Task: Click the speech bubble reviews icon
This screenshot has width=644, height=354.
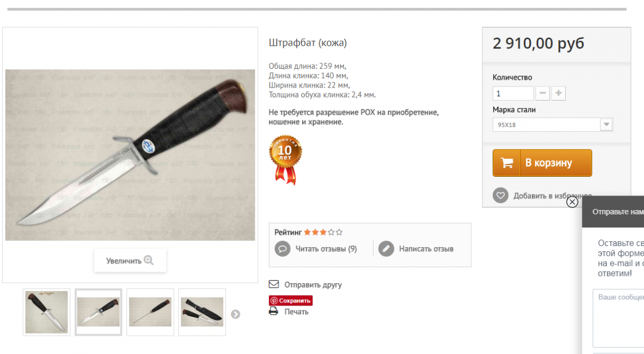Action: [282, 249]
